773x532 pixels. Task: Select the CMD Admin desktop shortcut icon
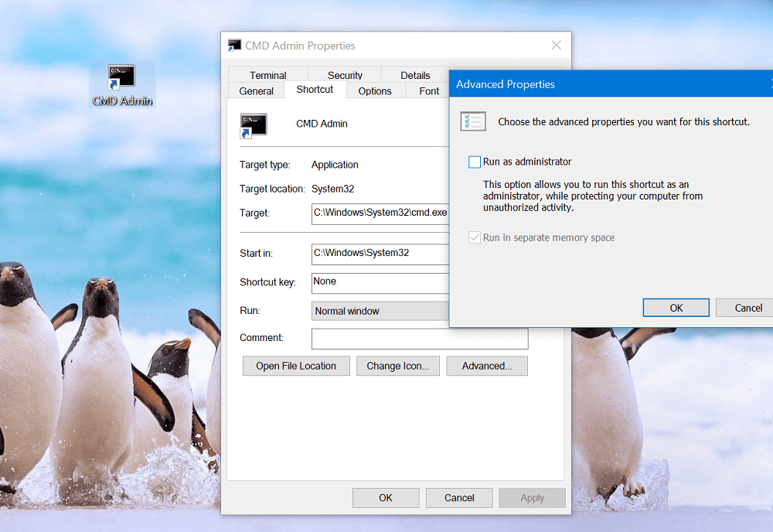click(x=122, y=84)
